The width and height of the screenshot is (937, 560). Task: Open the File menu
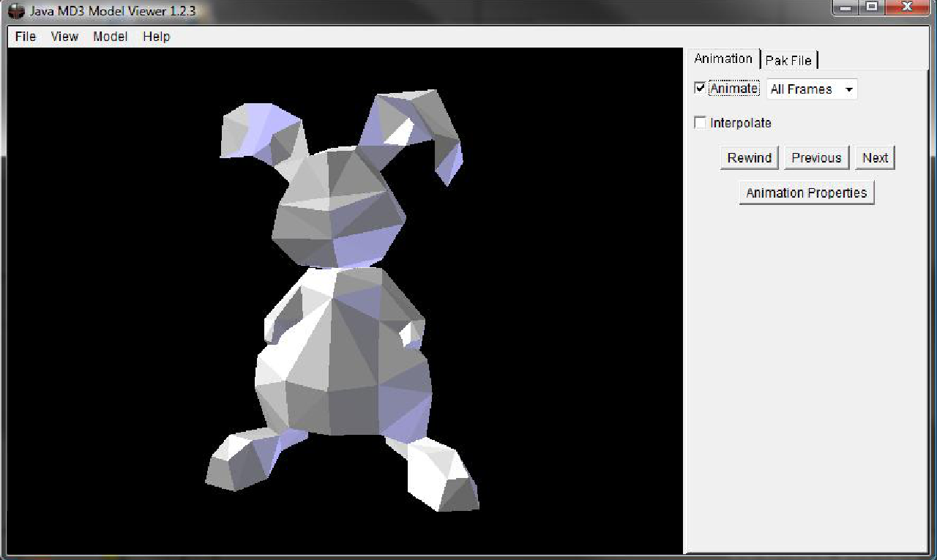coord(24,37)
